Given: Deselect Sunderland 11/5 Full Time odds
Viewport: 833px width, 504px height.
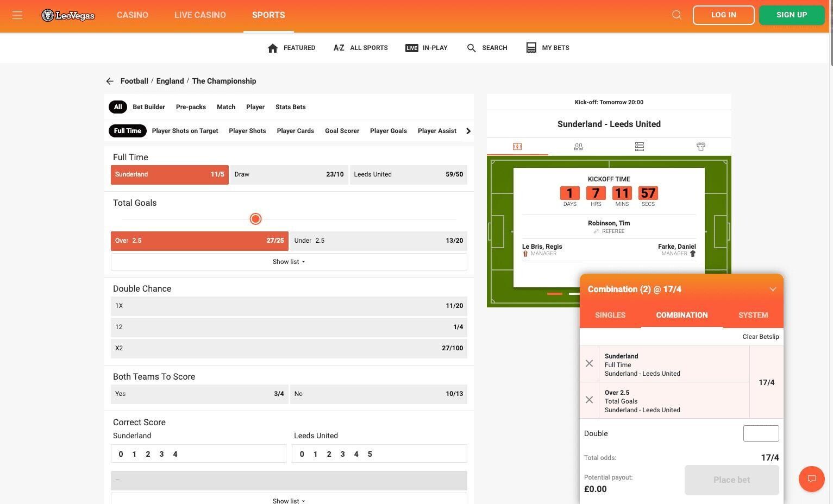Looking at the screenshot, I should pyautogui.click(x=170, y=174).
